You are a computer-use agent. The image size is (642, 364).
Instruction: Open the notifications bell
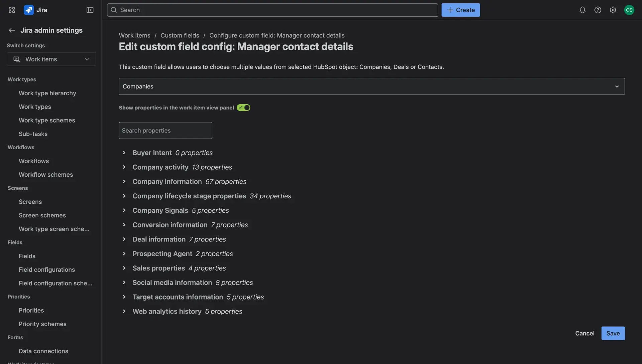click(582, 10)
